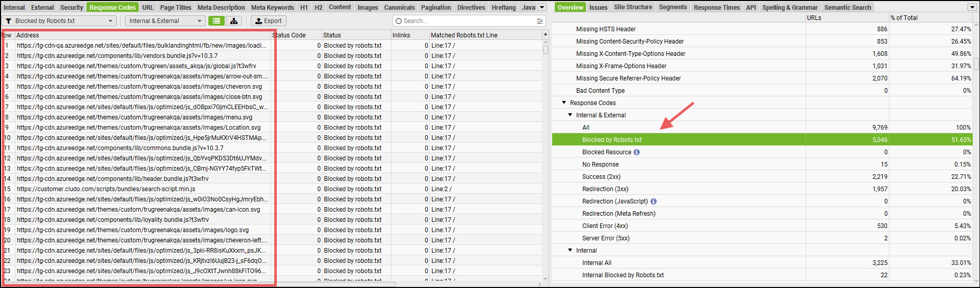Collapse the Response Codes tree node
This screenshot has width=980, height=288.
click(x=564, y=102)
